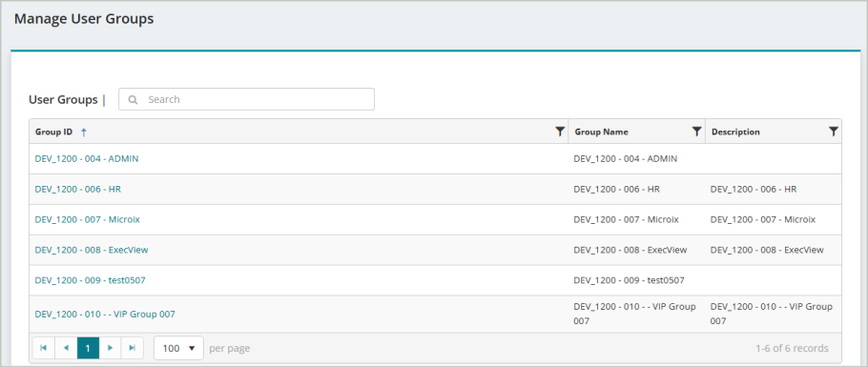Go to previous page arrow icon

pyautogui.click(x=66, y=348)
